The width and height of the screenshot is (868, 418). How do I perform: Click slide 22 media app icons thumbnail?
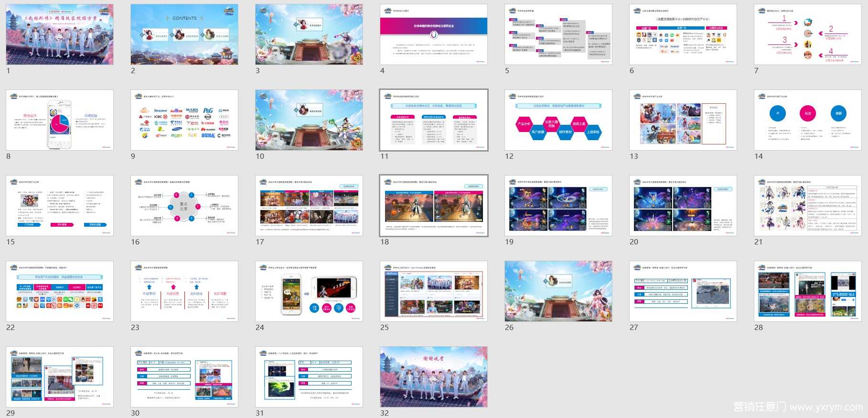60,291
